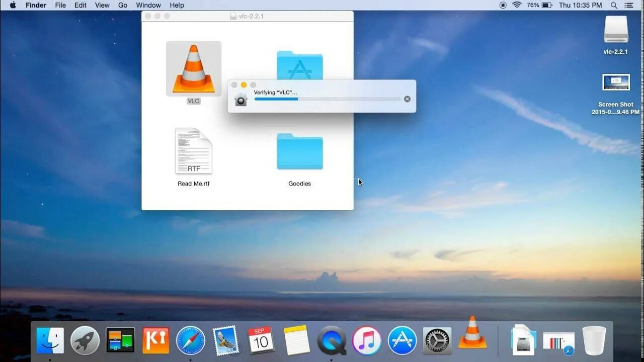This screenshot has height=362, width=644.
Task: Open the Safari downloads stack in Dock
Action: [x=559, y=343]
